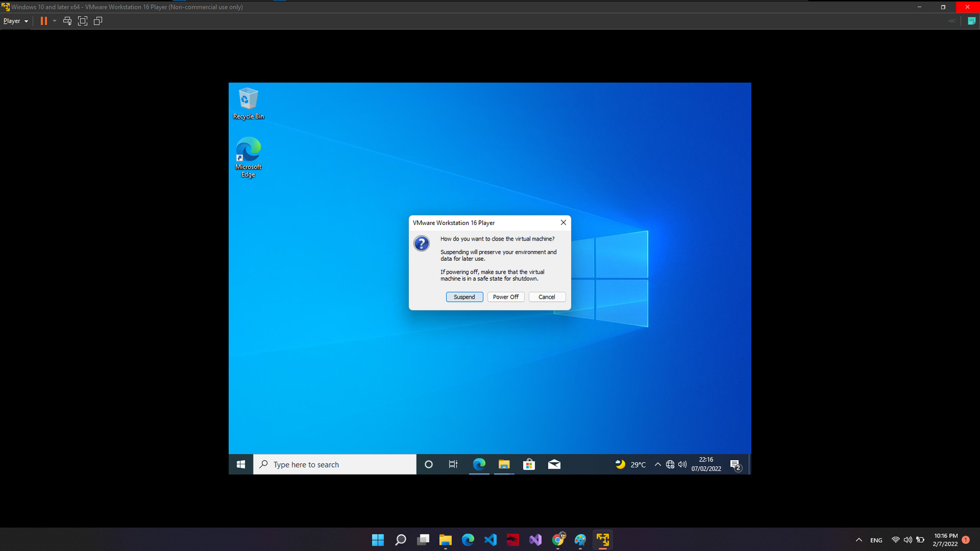Click Task View icon in guest taskbar
This screenshot has width=980, height=551.
pos(453,464)
